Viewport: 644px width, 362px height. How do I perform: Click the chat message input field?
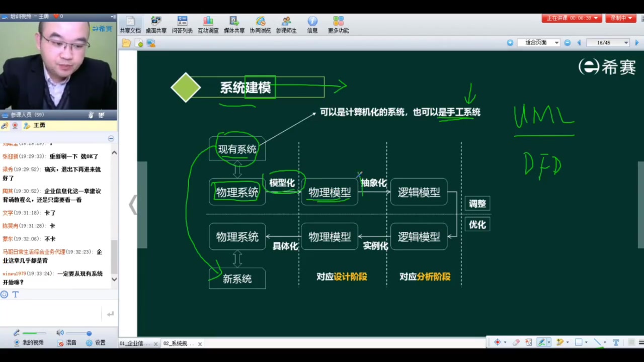point(51,314)
